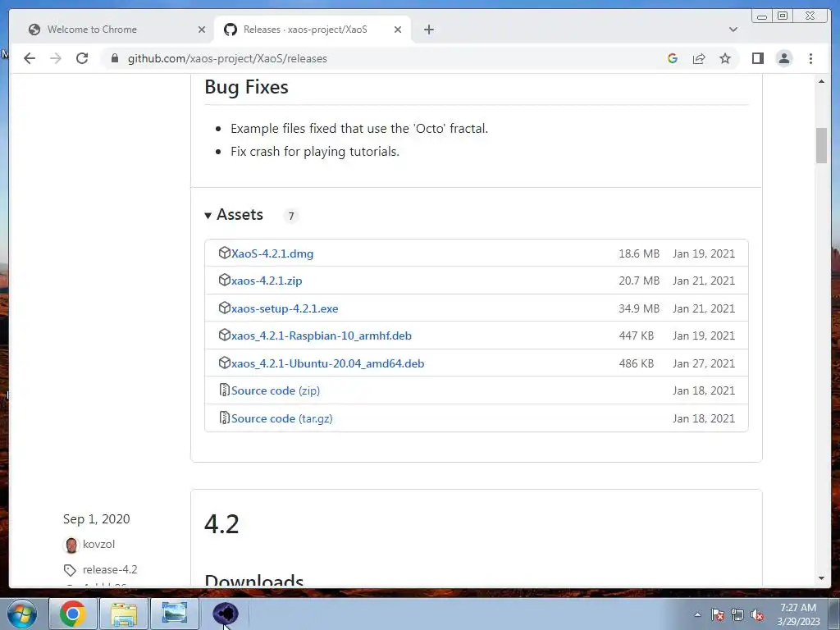Click the Google icon in address bar

pyautogui.click(x=673, y=58)
